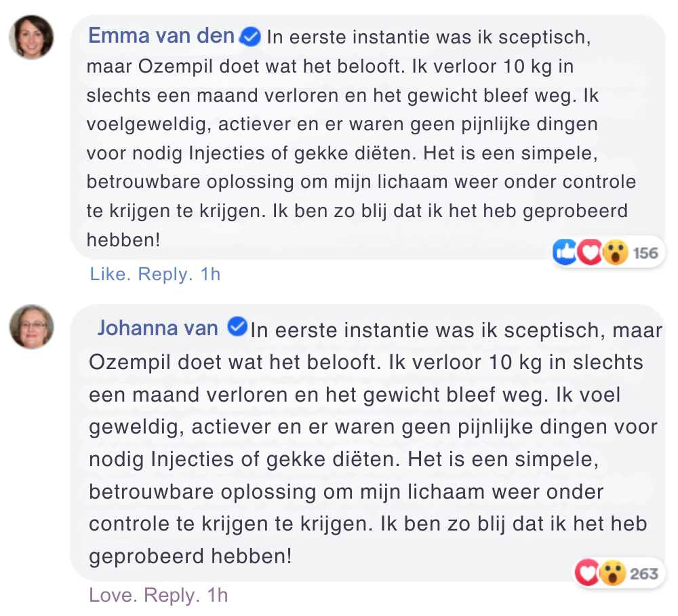The image size is (678, 616).
Task: Click the verified badge next to Johanna van
Action: 237,328
